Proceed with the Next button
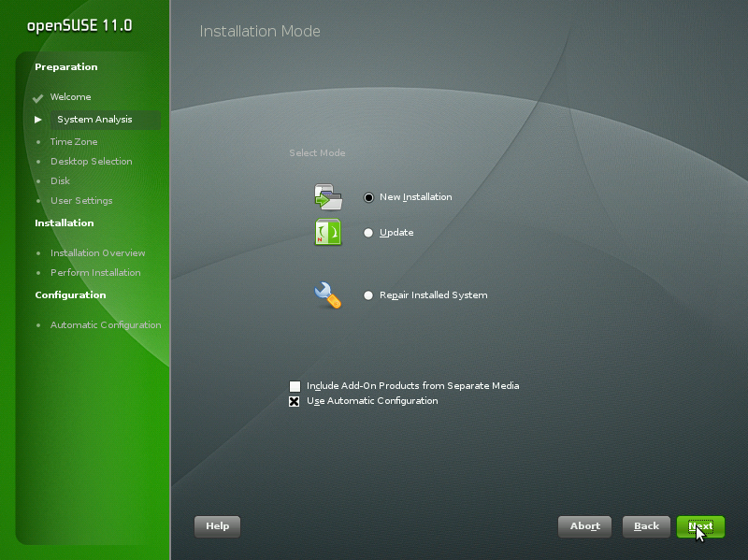 [700, 526]
